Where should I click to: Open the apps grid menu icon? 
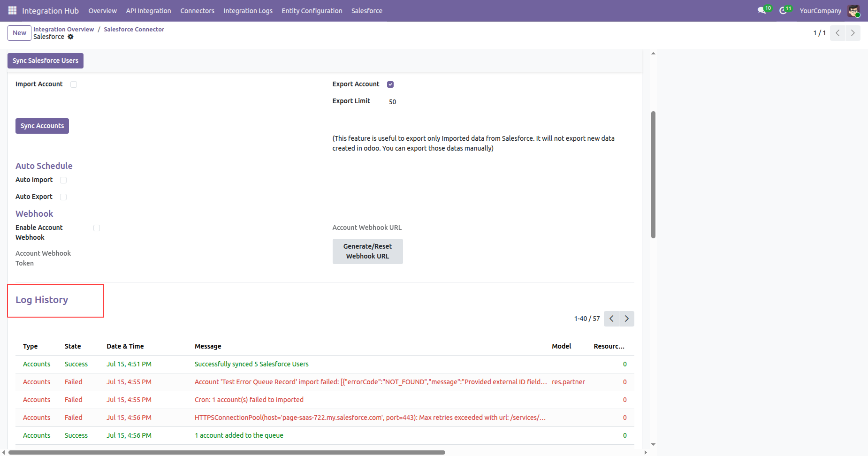[12, 10]
